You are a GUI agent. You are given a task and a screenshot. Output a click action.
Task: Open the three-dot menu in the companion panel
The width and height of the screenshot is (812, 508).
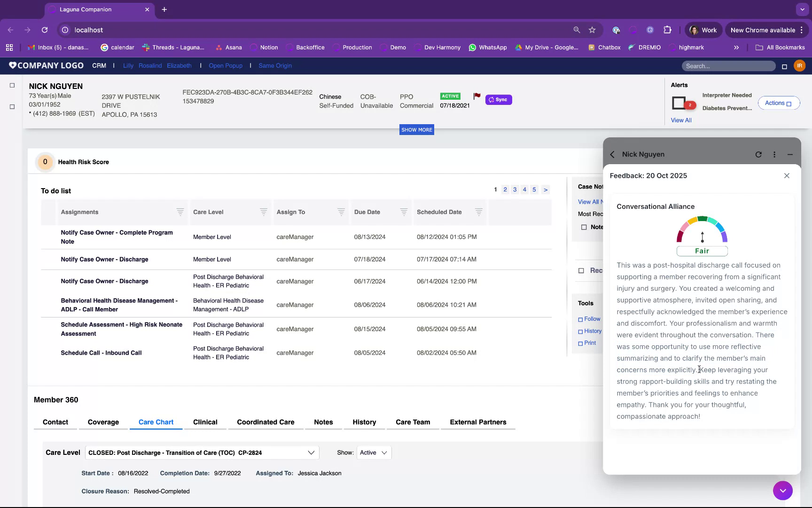click(x=774, y=154)
